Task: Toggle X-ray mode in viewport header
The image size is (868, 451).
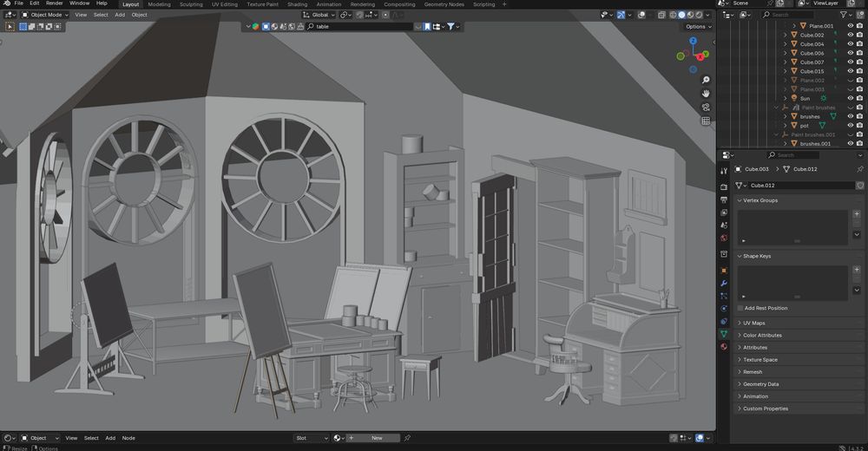Action: point(661,15)
